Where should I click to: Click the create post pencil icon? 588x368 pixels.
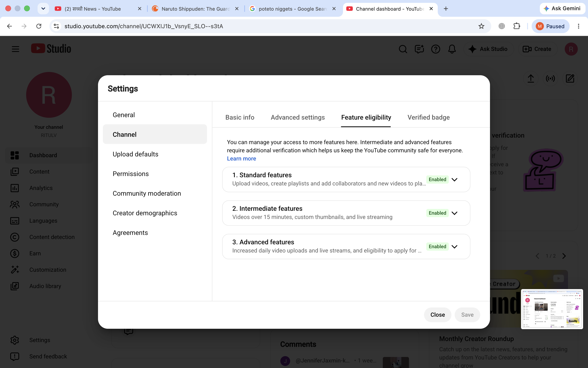click(x=570, y=79)
